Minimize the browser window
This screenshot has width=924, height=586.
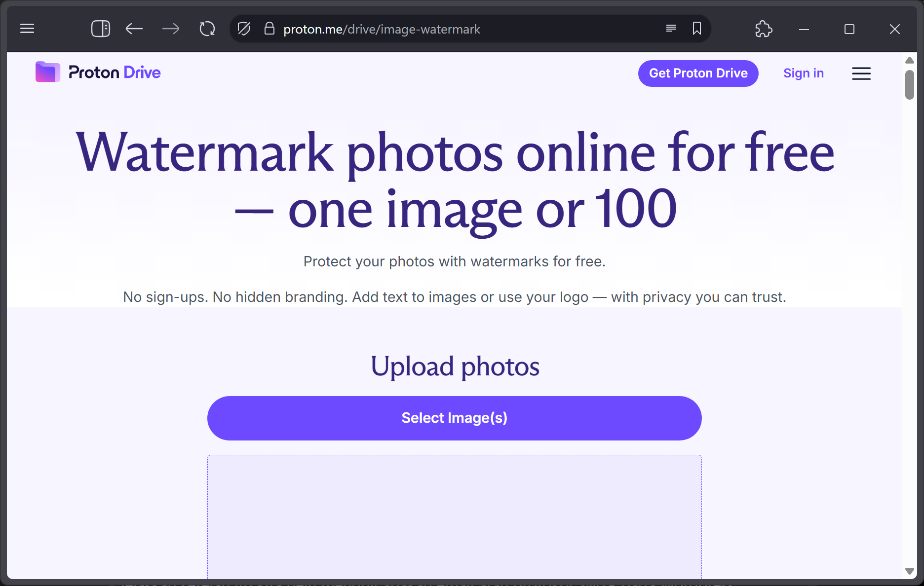point(804,29)
